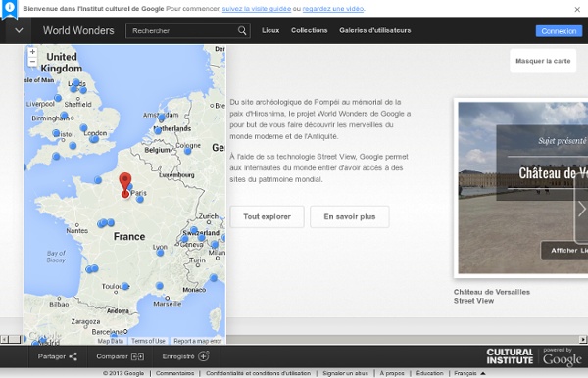Zoom in the map with plus
The image size is (588, 378).
click(32, 52)
